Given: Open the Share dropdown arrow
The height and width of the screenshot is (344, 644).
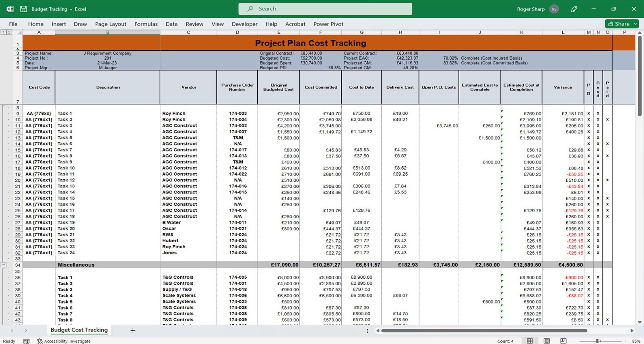Looking at the screenshot, I should 636,24.
